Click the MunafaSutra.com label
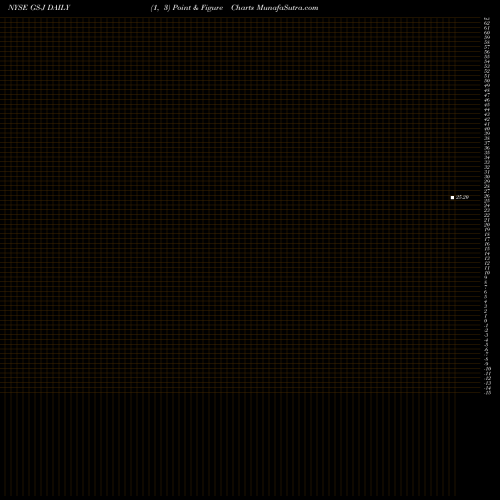The width and height of the screenshot is (500, 500). (287, 8)
